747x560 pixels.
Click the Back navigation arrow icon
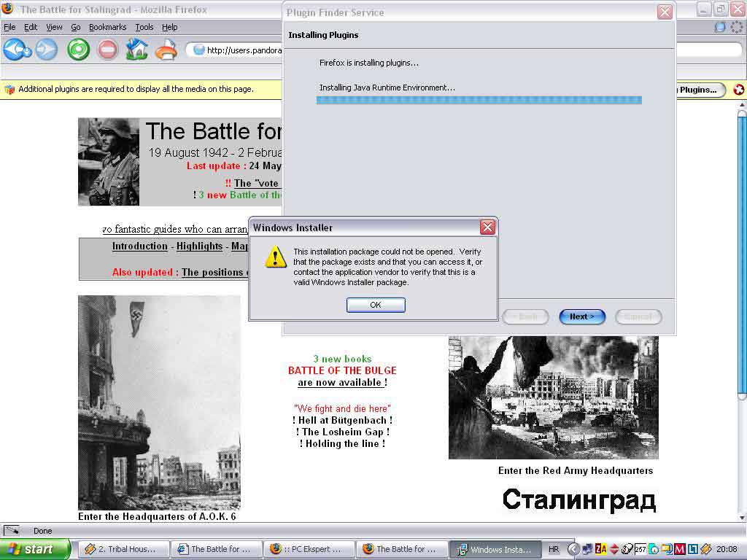16,50
